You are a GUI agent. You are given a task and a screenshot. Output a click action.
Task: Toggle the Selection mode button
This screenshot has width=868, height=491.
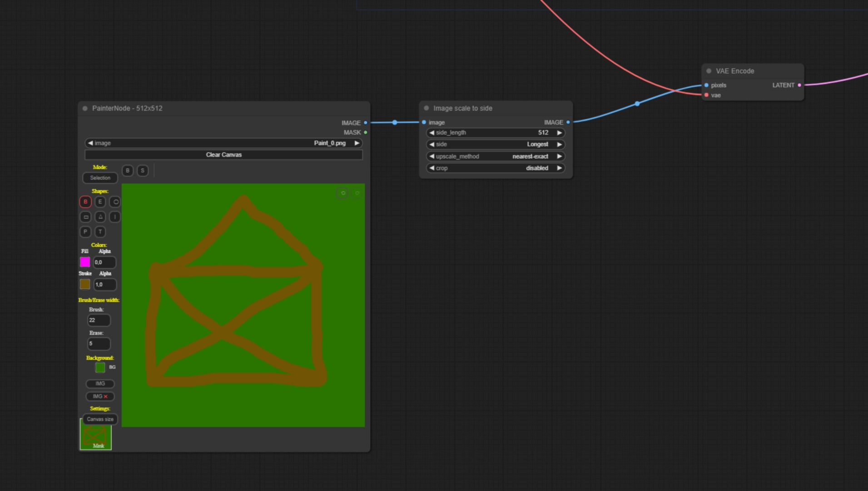pos(100,178)
